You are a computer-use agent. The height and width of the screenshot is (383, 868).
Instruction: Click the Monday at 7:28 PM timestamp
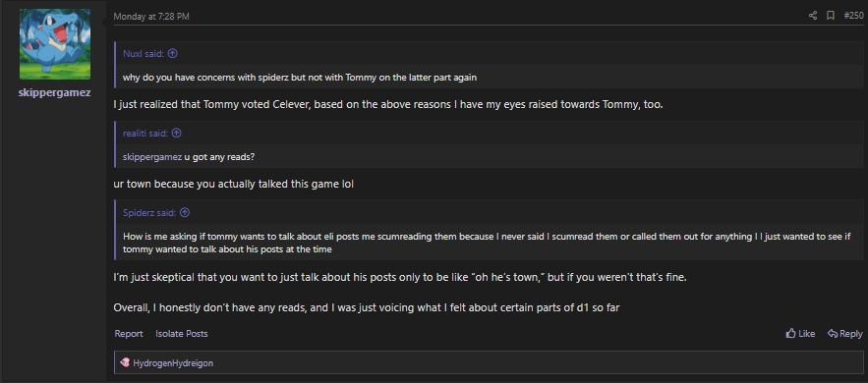click(x=151, y=17)
